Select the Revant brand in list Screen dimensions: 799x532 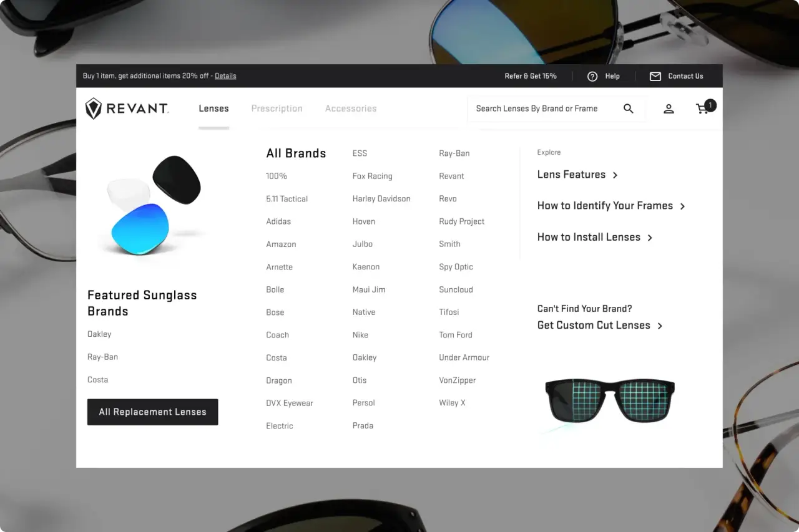[x=451, y=176]
